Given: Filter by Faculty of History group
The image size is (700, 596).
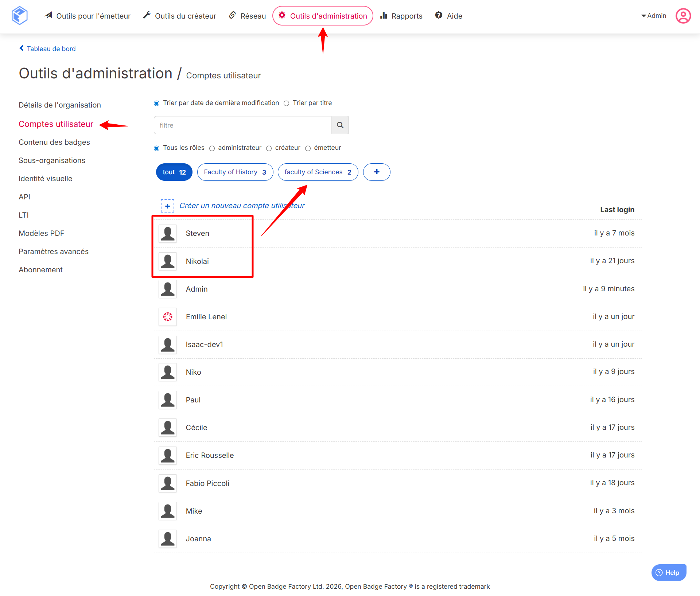Looking at the screenshot, I should click(x=235, y=172).
